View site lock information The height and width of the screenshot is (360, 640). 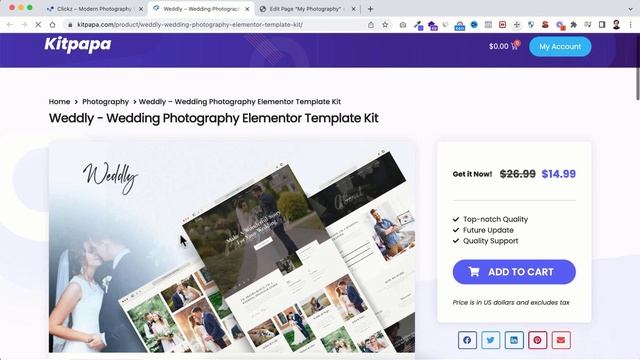coord(70,24)
